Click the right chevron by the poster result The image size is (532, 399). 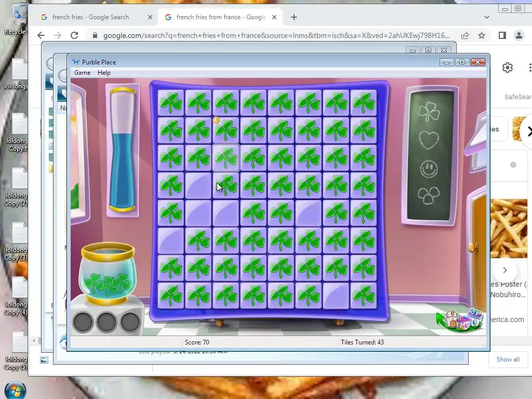coord(505,270)
